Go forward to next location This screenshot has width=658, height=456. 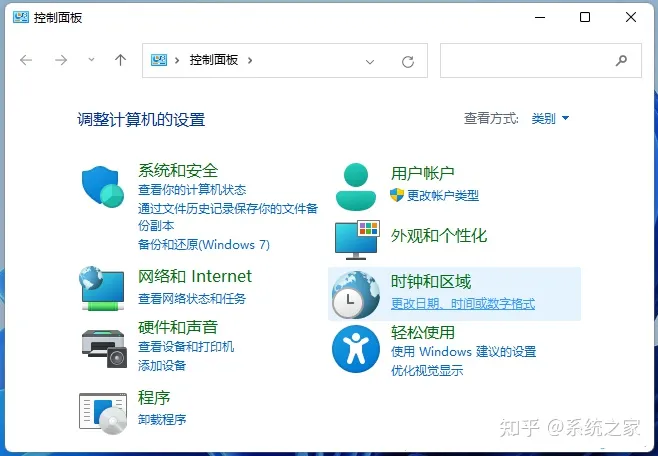tap(61, 60)
